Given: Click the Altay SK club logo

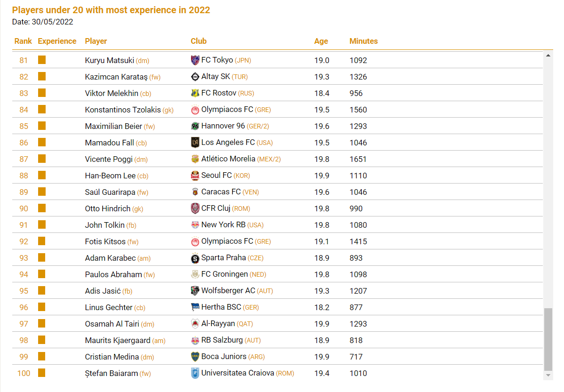Looking at the screenshot, I should pos(195,77).
